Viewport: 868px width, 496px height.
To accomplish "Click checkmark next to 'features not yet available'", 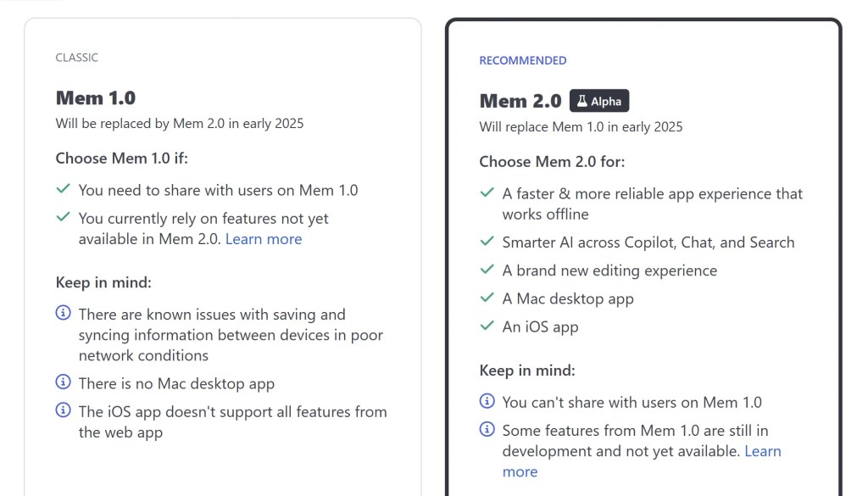I will (63, 217).
